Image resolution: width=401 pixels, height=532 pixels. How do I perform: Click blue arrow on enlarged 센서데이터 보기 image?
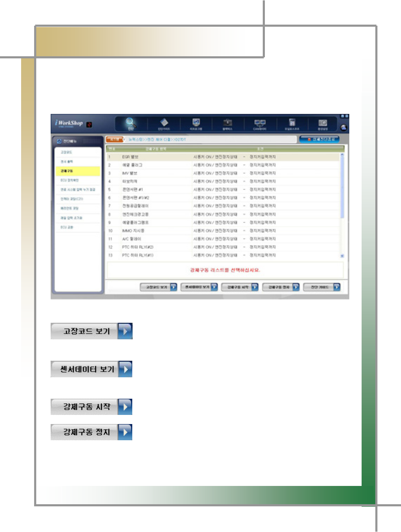[125, 369]
